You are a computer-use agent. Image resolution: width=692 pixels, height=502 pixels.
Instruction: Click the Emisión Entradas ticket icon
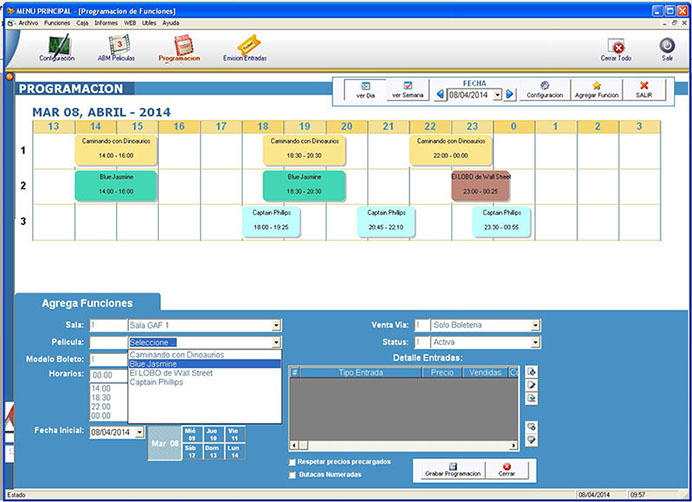pyautogui.click(x=244, y=47)
